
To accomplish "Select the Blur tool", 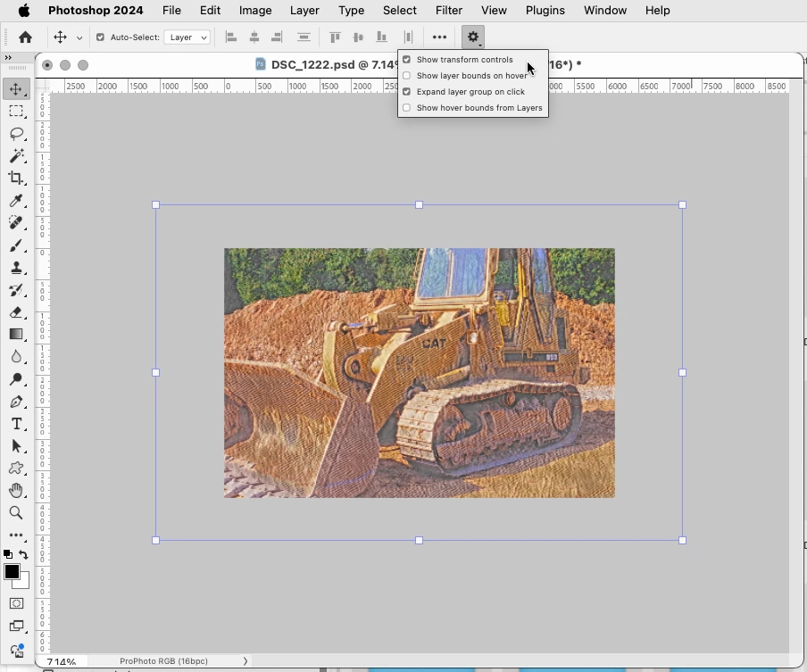I will (16, 357).
